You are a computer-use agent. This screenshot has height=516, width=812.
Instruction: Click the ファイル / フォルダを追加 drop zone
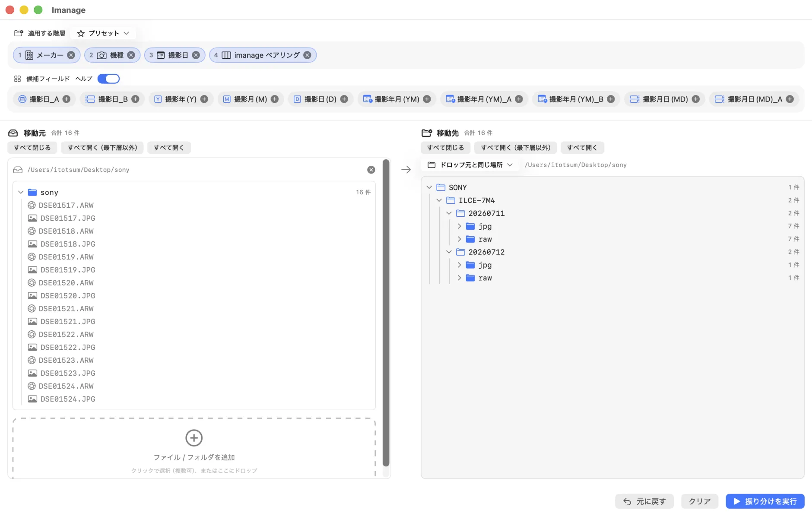[x=194, y=448]
